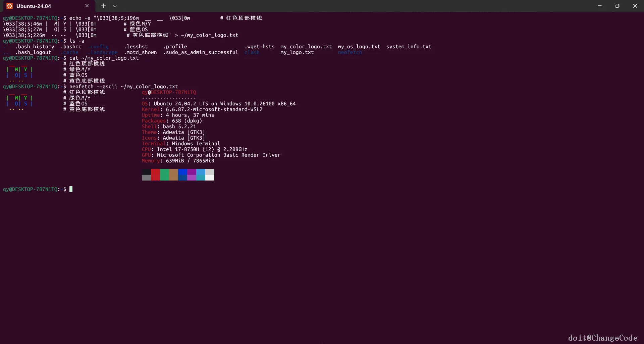The width and height of the screenshot is (644, 344).
Task: Click the green color block in neofetch palette
Action: [164, 175]
